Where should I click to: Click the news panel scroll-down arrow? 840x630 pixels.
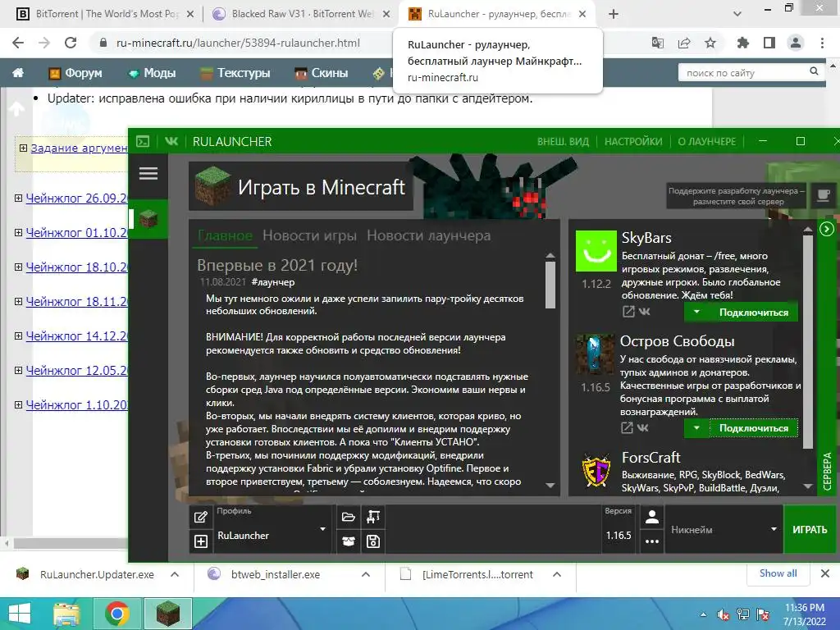click(x=550, y=486)
